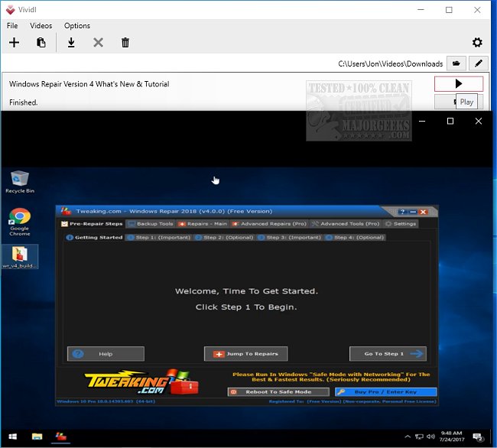Switch to the Settings tab in Windows Repair
Viewport: 497px width, 448px height.
[401, 224]
